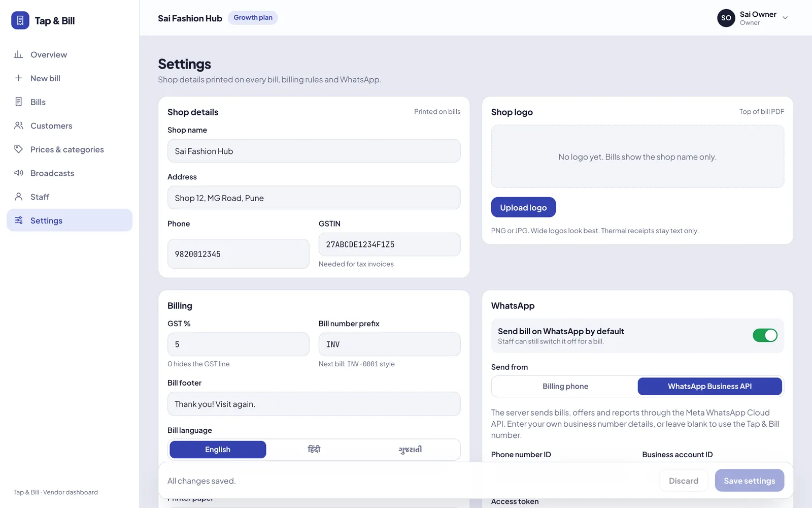Click the empty shop logo drop area
Image resolution: width=812 pixels, height=508 pixels.
click(637, 156)
